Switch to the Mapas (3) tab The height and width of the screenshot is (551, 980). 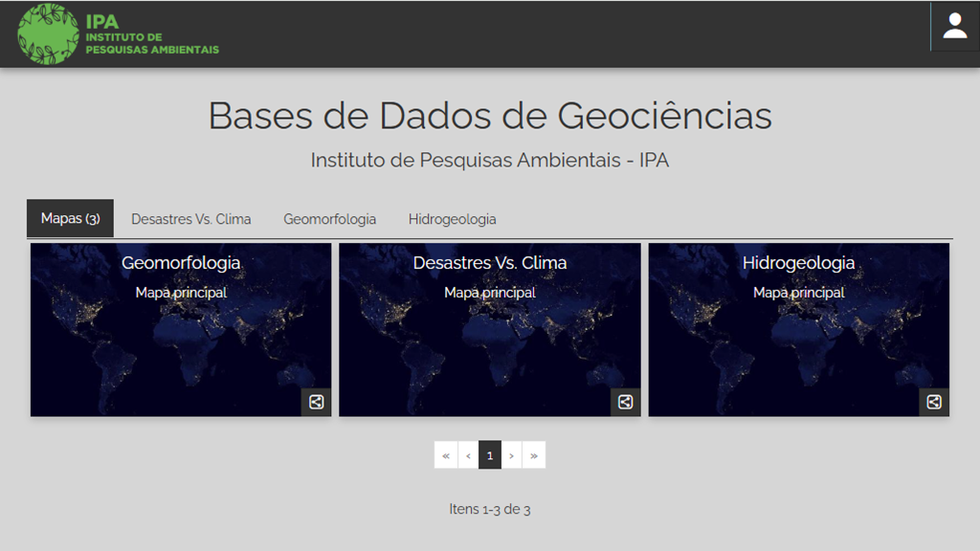(70, 219)
